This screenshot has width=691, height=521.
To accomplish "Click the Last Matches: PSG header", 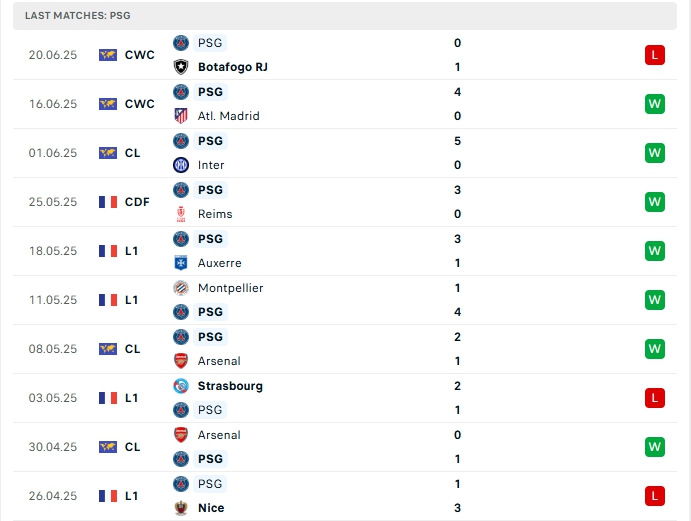I will (78, 16).
